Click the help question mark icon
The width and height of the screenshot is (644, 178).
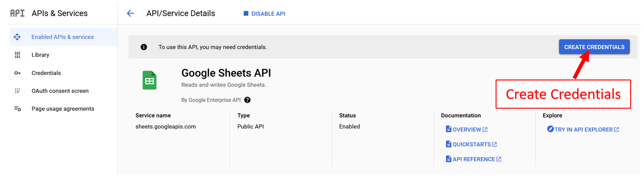247,100
